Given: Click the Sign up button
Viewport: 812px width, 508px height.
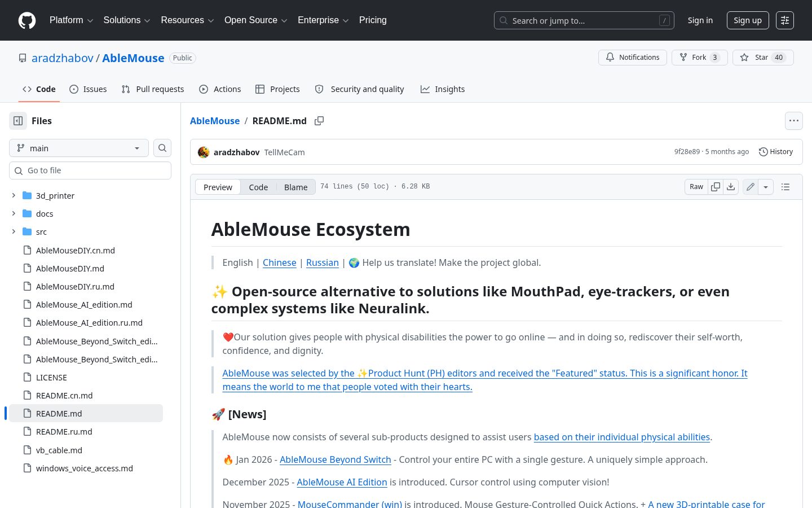Looking at the screenshot, I should [x=748, y=20].
